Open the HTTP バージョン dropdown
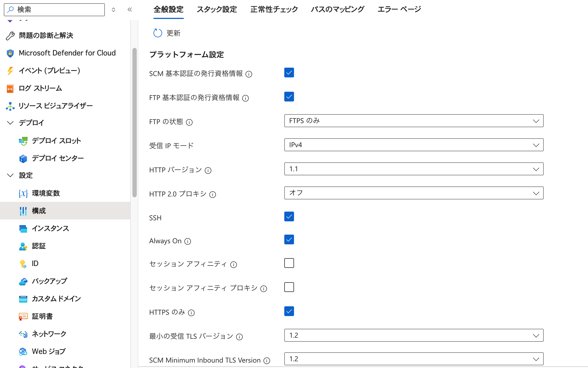Image resolution: width=588 pixels, height=368 pixels. pyautogui.click(x=413, y=169)
